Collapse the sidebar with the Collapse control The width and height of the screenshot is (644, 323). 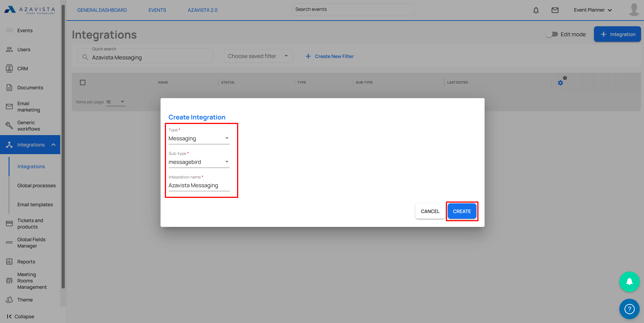(21, 316)
